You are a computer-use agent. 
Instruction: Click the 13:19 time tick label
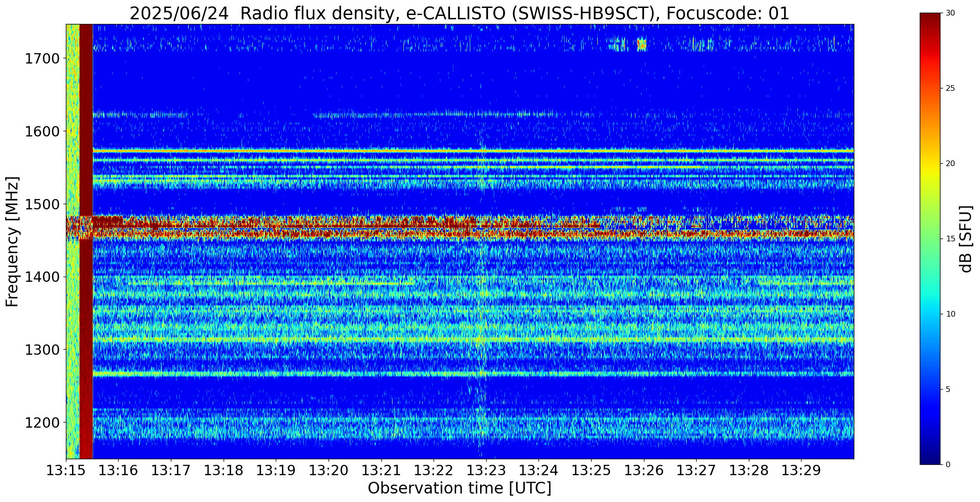[x=276, y=470]
